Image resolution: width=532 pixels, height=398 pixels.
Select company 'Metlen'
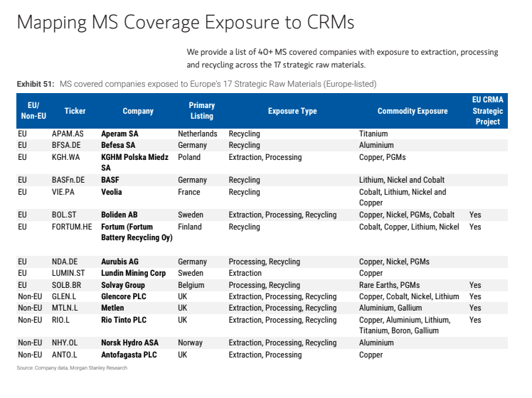click(x=112, y=308)
